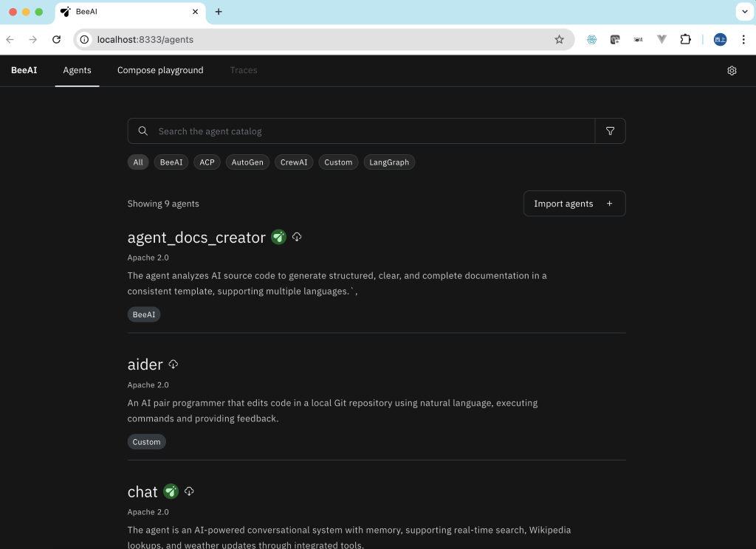
Task: Click the Custom tag under aider
Action: coord(147,442)
